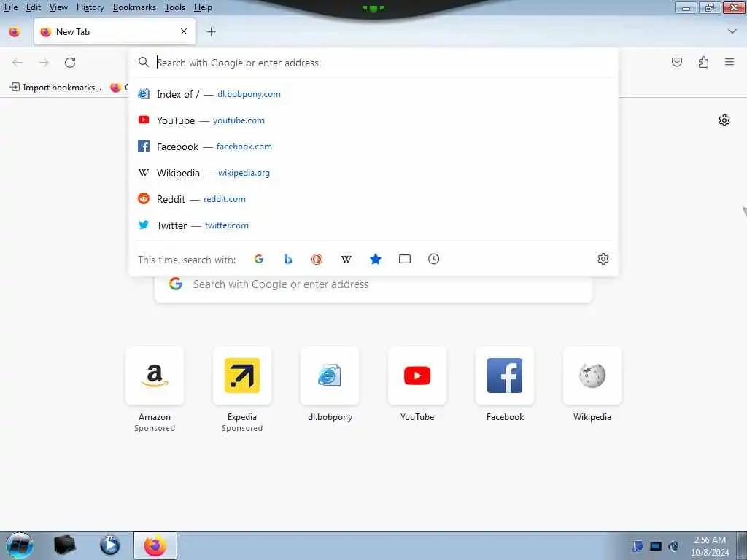
Task: Open the Firefox View pinned tab icon
Action: point(15,32)
